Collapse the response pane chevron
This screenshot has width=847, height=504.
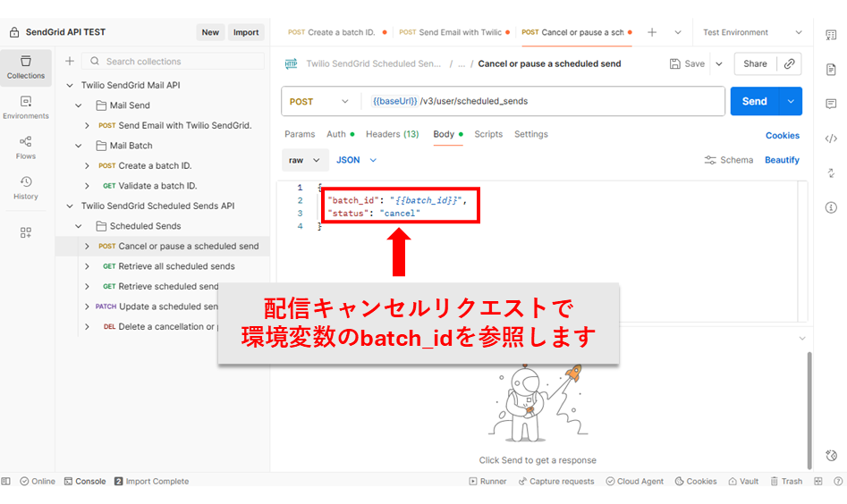[x=802, y=339]
